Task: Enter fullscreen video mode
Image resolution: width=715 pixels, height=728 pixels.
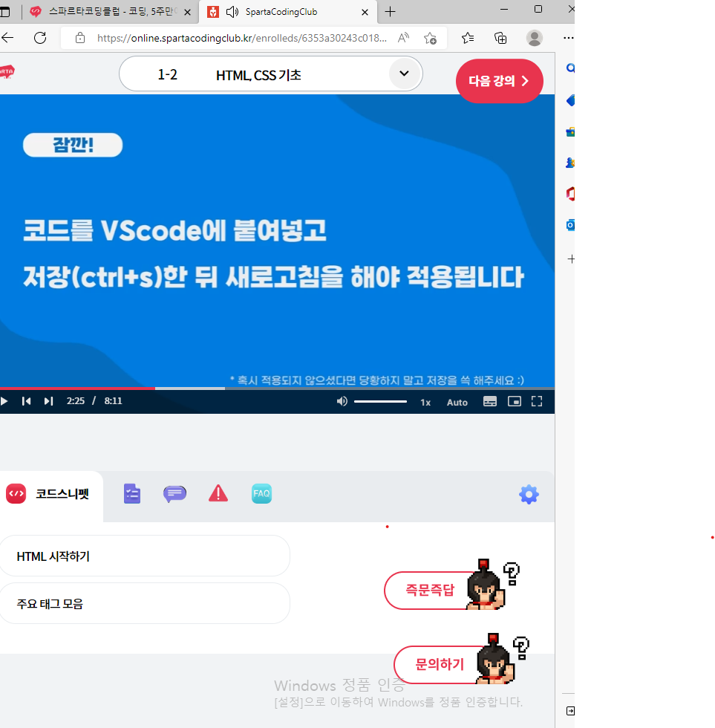Action: [x=537, y=401]
